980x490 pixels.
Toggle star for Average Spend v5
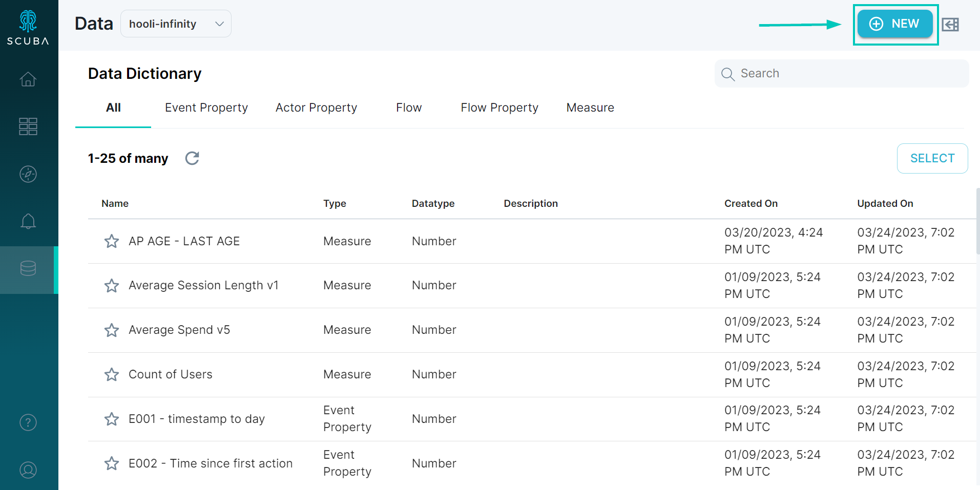tap(112, 330)
